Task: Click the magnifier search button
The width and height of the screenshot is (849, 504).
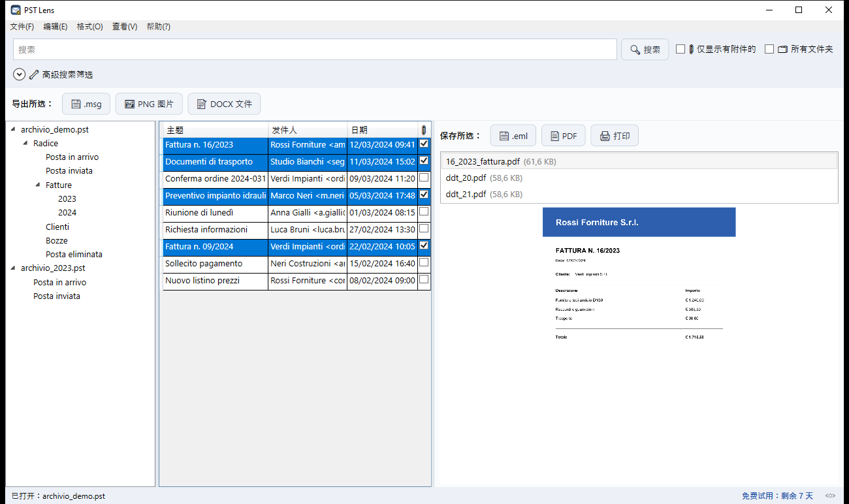Action: pos(645,50)
